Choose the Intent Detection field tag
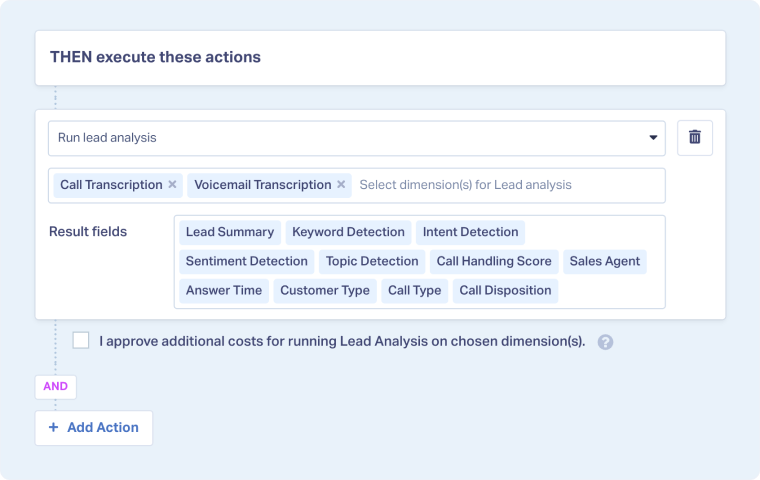760x480 pixels. (x=470, y=232)
